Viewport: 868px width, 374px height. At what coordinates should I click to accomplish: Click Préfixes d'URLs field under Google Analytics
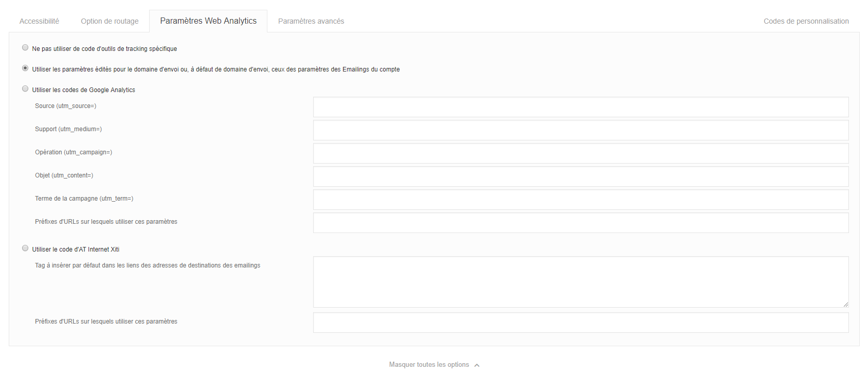pos(581,223)
